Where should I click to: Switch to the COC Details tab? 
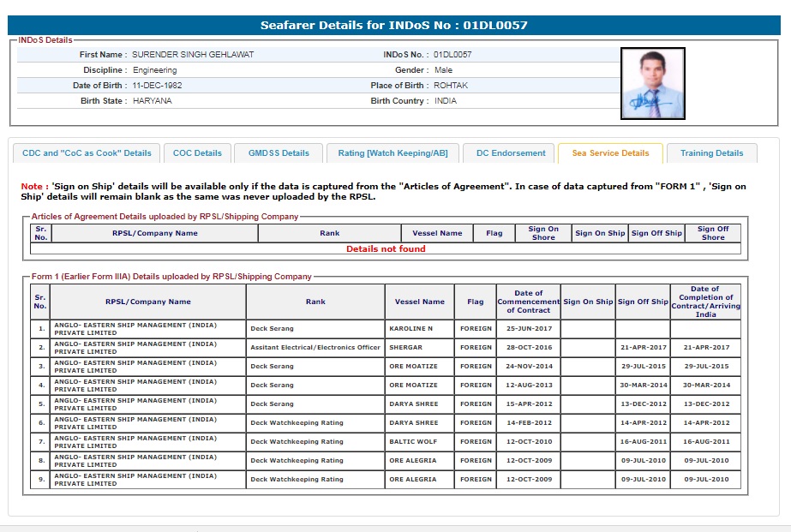pyautogui.click(x=197, y=153)
